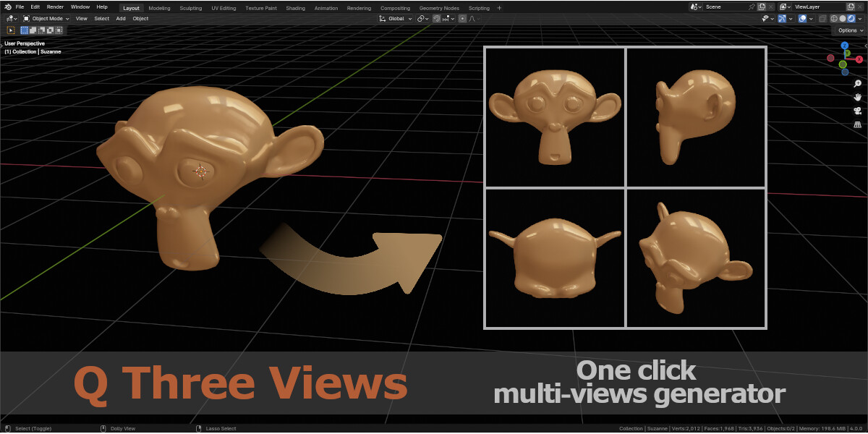Open the Global transform orientation dropdown

(396, 18)
